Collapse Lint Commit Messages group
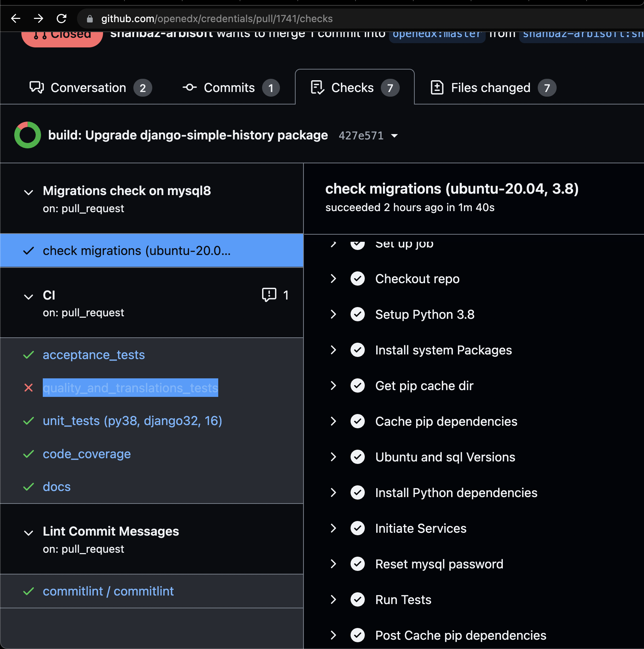This screenshot has height=649, width=644. (x=29, y=533)
